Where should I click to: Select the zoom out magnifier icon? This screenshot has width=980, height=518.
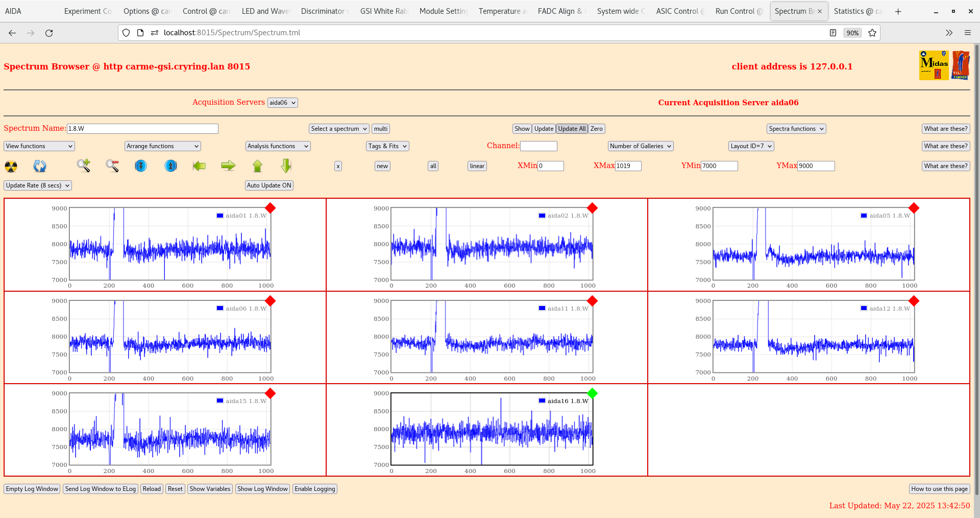tap(112, 166)
